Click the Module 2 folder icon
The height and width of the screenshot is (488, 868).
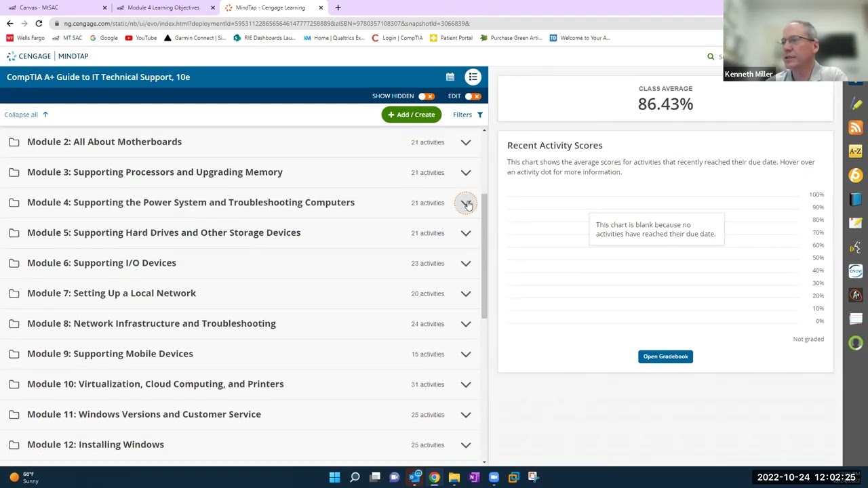(x=14, y=142)
